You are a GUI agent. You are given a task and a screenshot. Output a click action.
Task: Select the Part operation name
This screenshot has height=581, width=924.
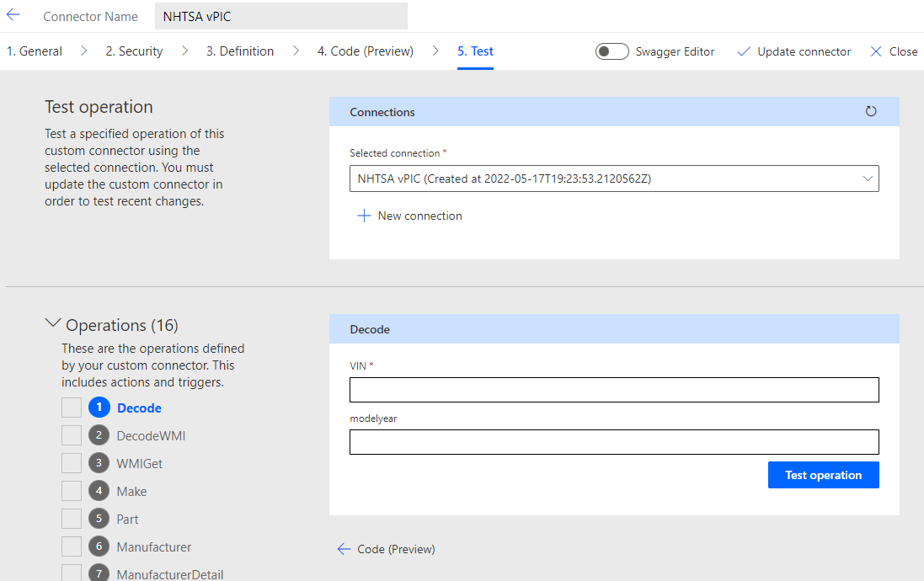pos(127,520)
